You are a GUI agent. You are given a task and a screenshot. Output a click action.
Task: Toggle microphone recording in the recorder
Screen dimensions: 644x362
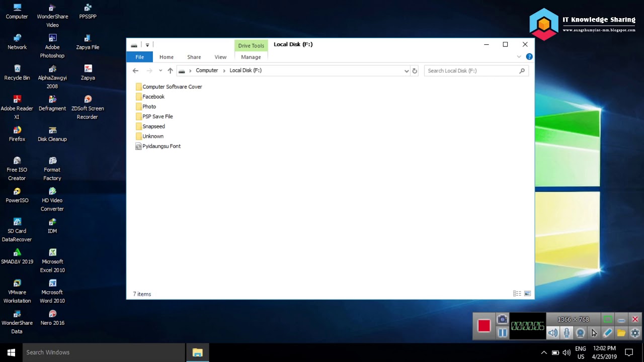[x=567, y=333]
